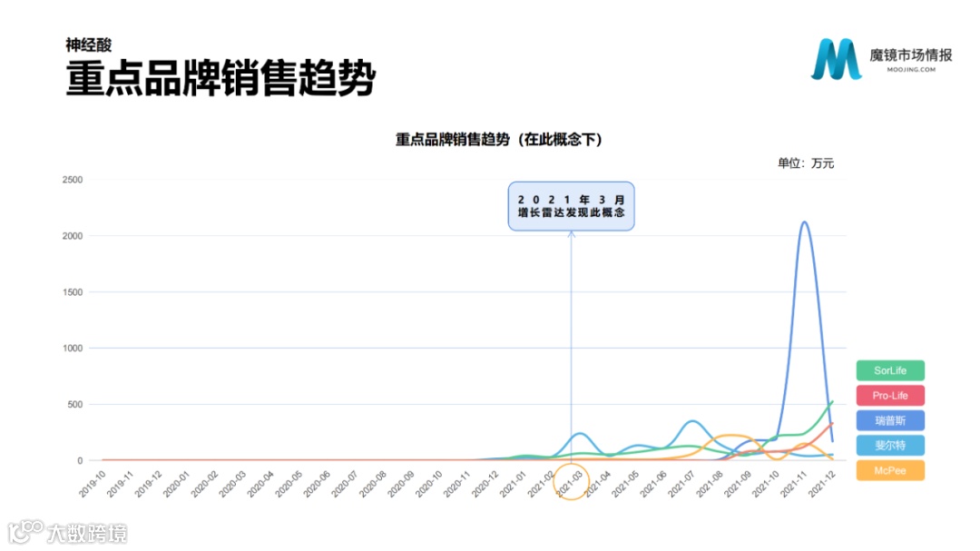Toggle the McPee legend series
980x551 pixels.
pos(890,470)
